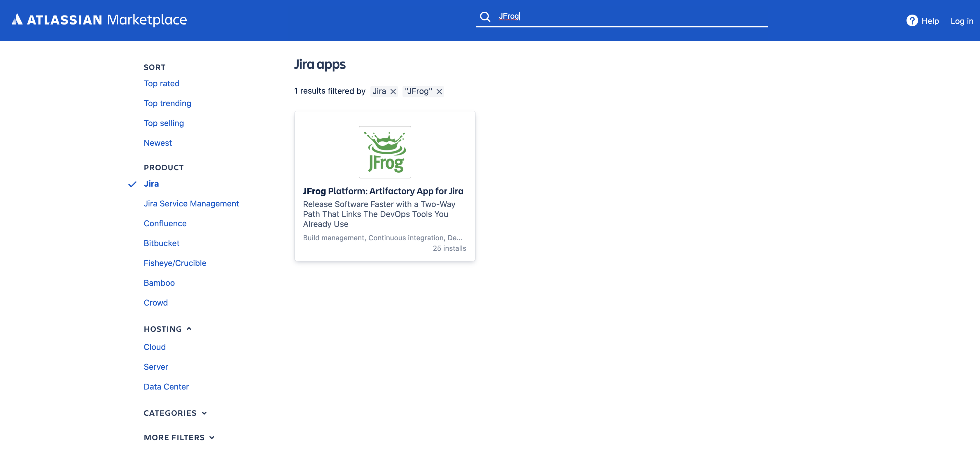Sort results by Top trending
The height and width of the screenshot is (463, 980).
pos(167,104)
